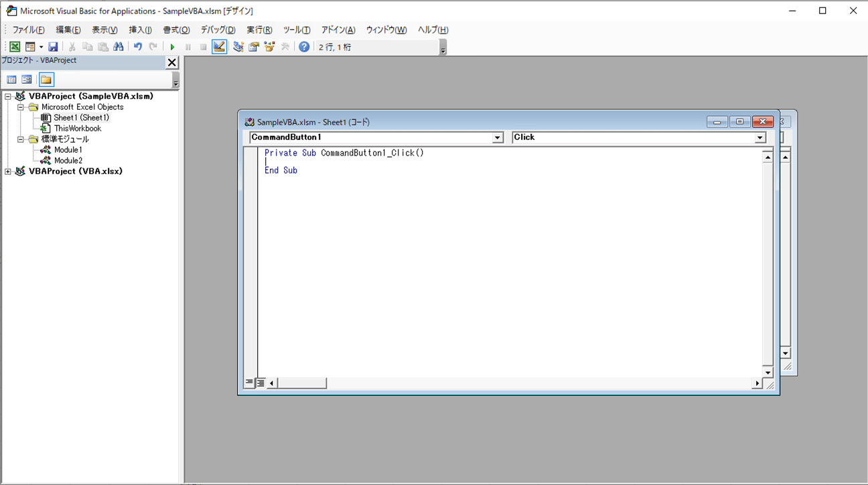Save the project with the floppy disk icon

tap(53, 47)
